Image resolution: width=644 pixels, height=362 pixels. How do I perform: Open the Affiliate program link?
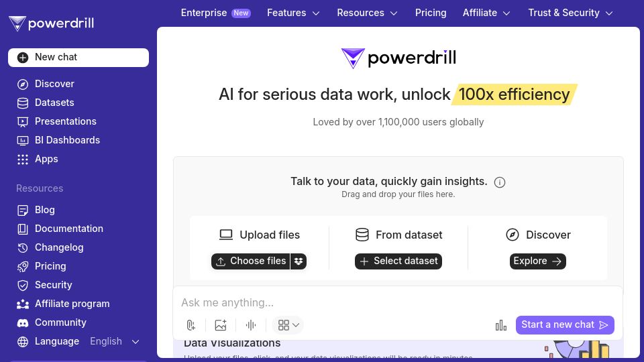[72, 304]
